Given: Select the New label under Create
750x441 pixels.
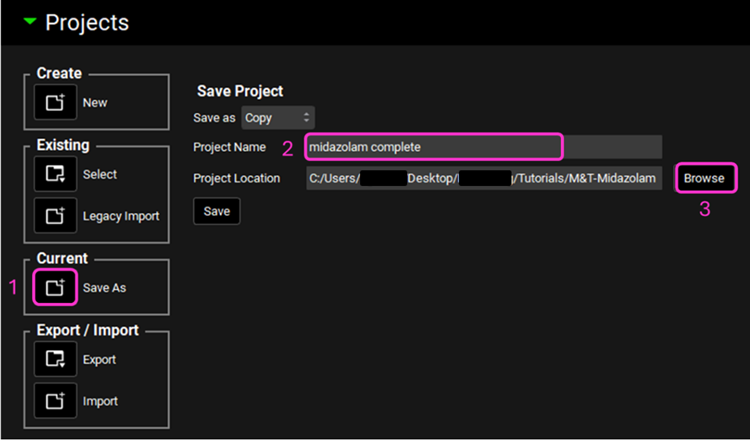Looking at the screenshot, I should (x=95, y=103).
